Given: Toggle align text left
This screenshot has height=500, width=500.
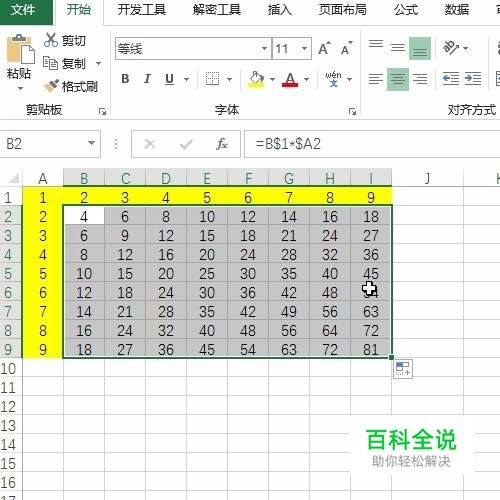Looking at the screenshot, I should point(376,79).
